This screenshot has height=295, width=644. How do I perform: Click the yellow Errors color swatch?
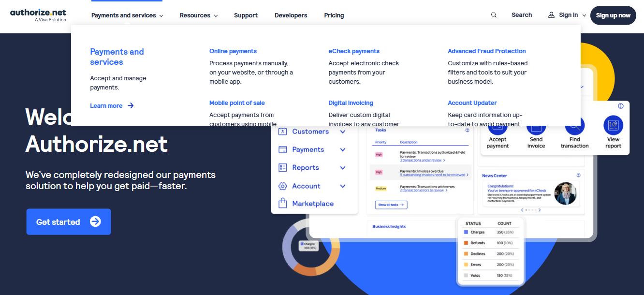[x=466, y=265]
